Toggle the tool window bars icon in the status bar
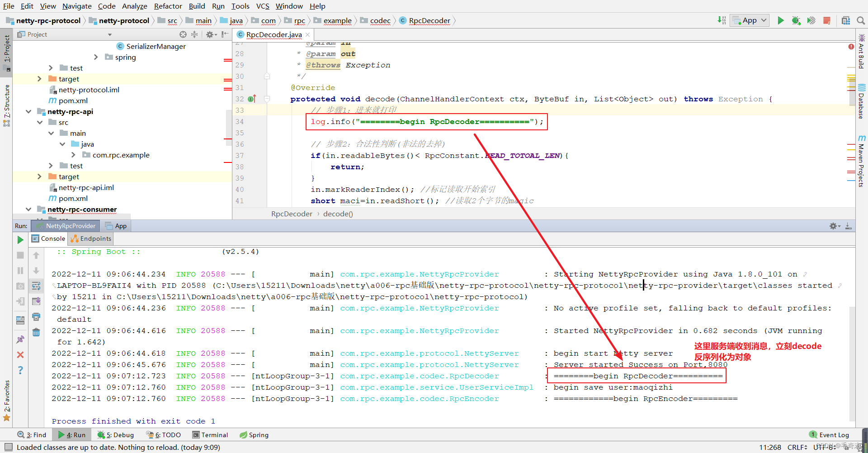 click(8, 447)
